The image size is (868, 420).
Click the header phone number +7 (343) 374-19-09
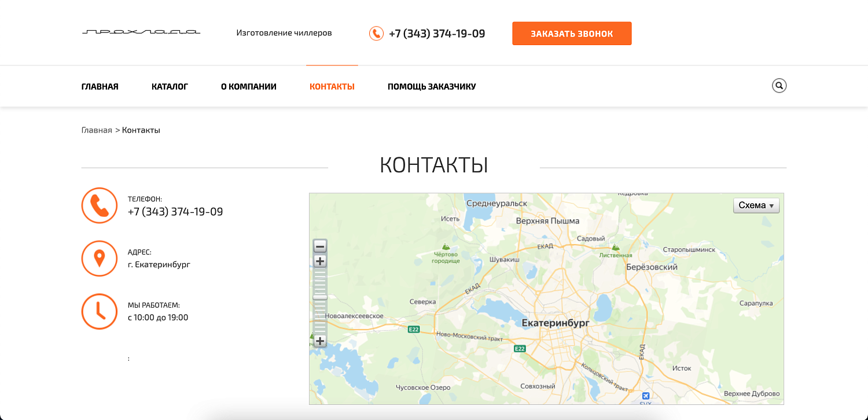tap(437, 34)
